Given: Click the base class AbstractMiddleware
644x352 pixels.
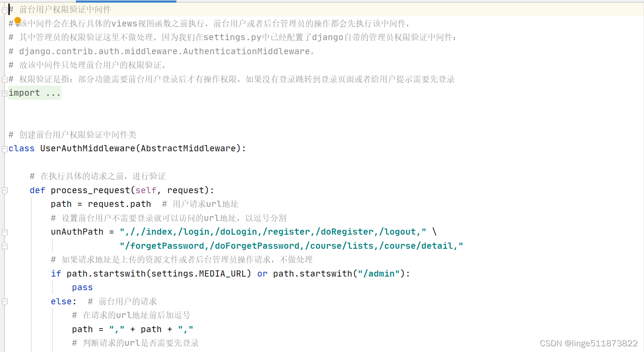Looking at the screenshot, I should pos(188,149).
